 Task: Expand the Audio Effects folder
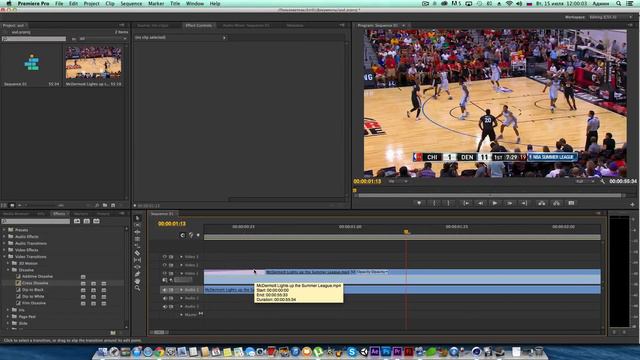pyautogui.click(x=4, y=237)
